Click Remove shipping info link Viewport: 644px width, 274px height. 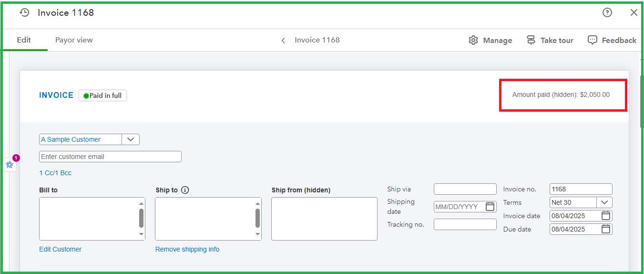(x=187, y=249)
